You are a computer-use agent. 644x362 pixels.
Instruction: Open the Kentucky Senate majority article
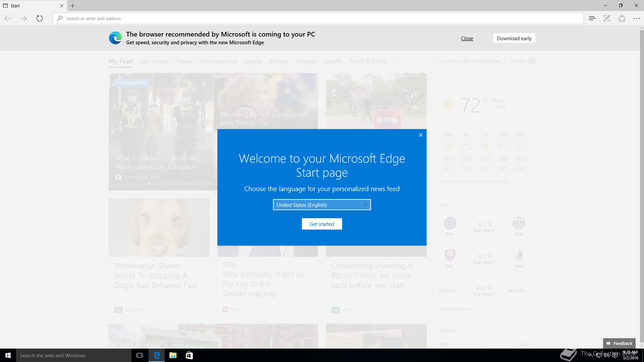(x=264, y=284)
